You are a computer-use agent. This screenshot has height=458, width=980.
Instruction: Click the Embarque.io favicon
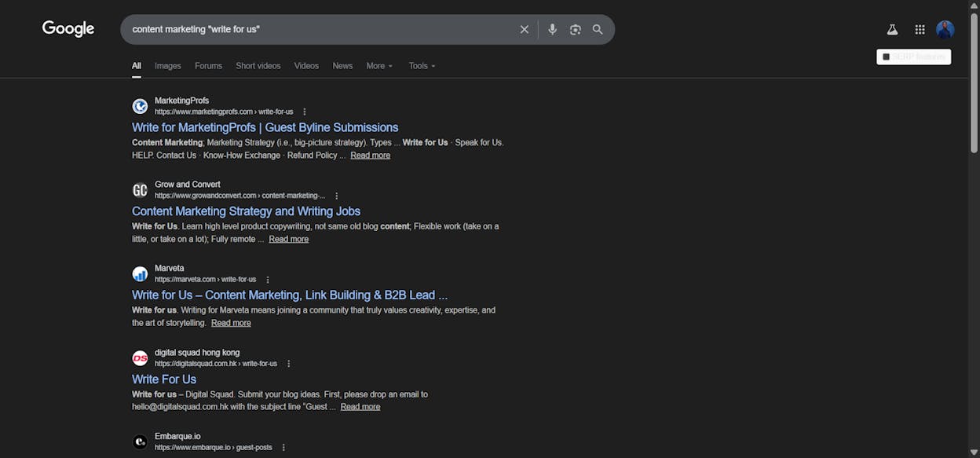[x=140, y=442]
